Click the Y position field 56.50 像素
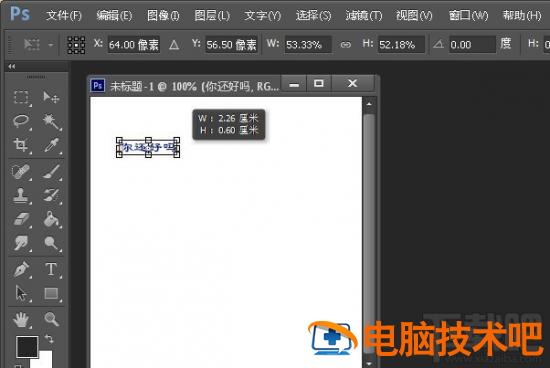This screenshot has width=550, height=368. pos(231,45)
